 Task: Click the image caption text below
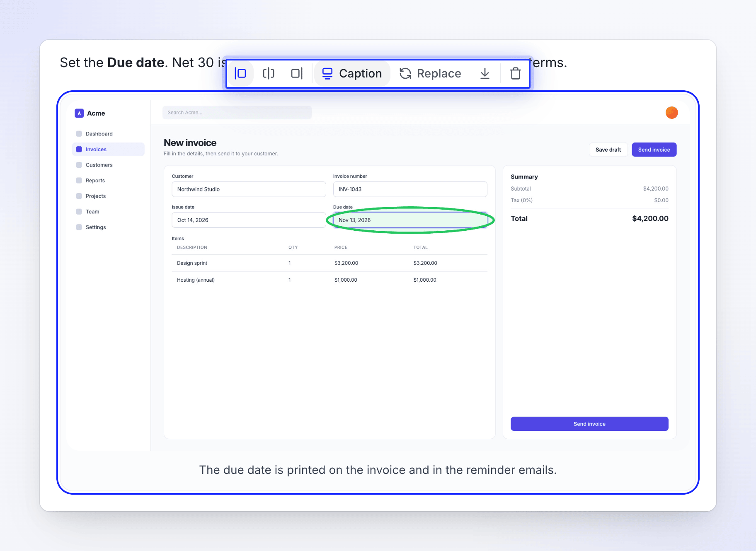tap(378, 470)
